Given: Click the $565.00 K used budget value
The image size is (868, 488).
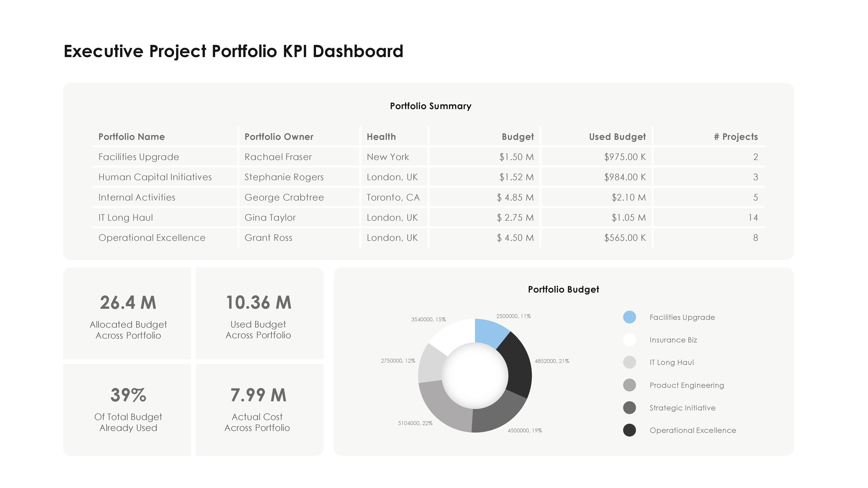Looking at the screenshot, I should click(625, 238).
